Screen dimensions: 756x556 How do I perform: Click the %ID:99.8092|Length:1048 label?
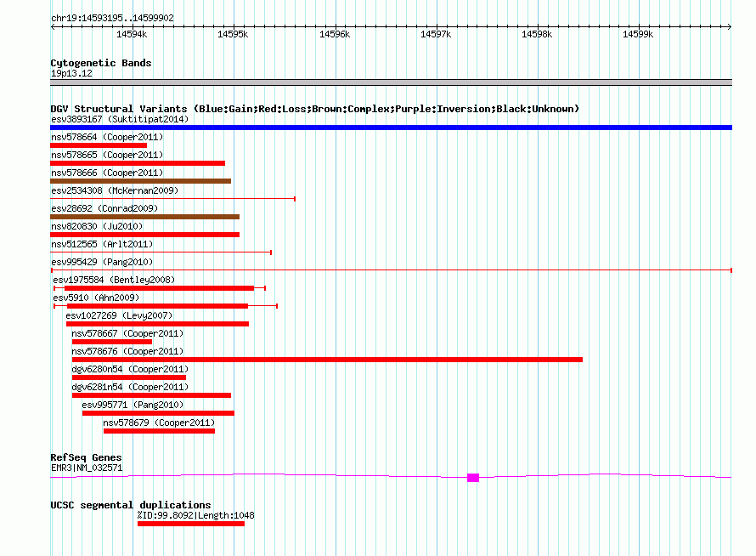195,515
